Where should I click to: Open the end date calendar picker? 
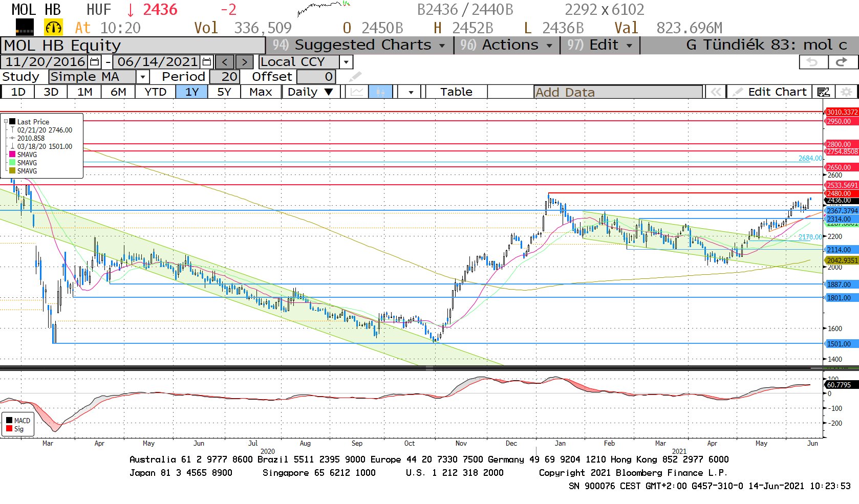pyautogui.click(x=207, y=62)
